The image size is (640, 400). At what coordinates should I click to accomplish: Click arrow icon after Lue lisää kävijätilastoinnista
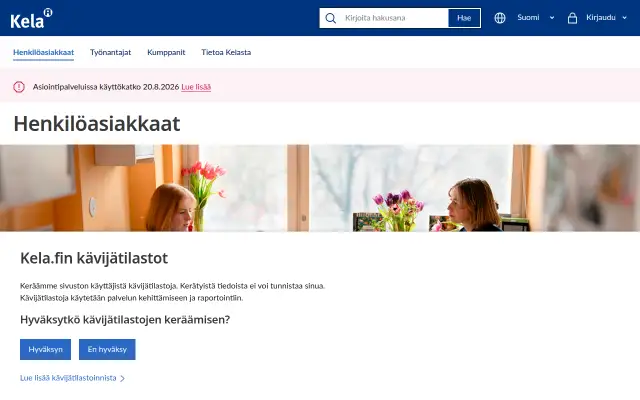122,379
